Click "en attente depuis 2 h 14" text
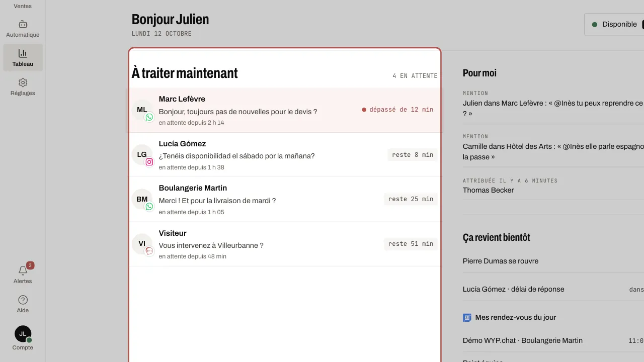Viewport: 644px width, 362px height. coord(191,123)
